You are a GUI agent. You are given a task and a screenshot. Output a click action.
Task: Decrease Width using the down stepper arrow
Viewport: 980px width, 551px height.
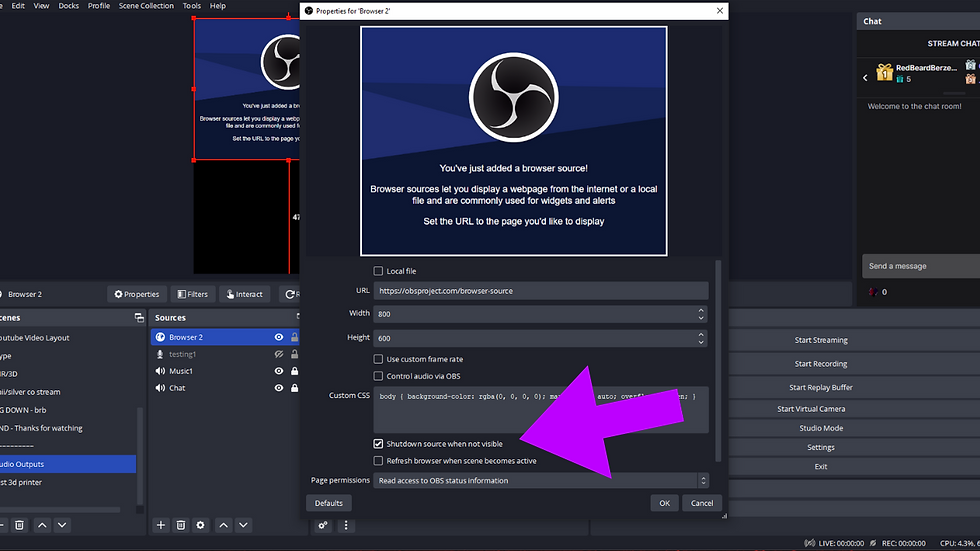701,318
